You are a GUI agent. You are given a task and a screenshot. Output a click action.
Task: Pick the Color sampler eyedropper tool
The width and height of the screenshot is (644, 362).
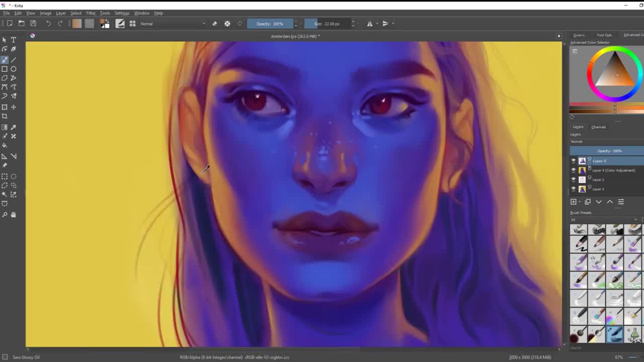point(14,127)
